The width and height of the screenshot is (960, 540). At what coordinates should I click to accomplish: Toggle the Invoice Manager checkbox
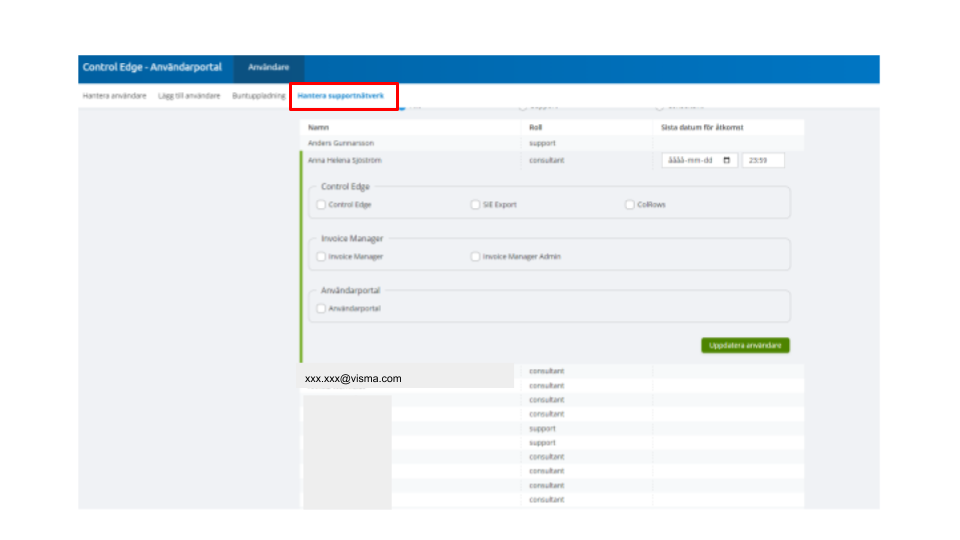pos(321,257)
